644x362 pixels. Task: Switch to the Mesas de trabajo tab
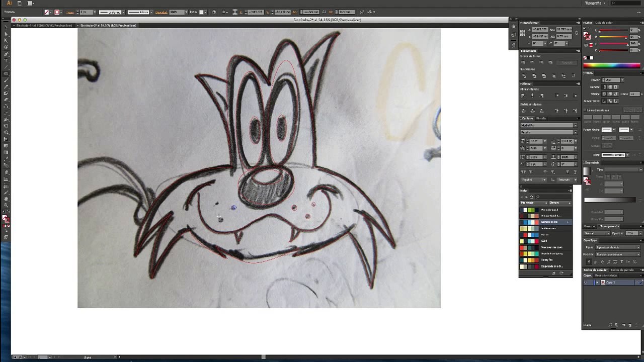click(x=606, y=276)
